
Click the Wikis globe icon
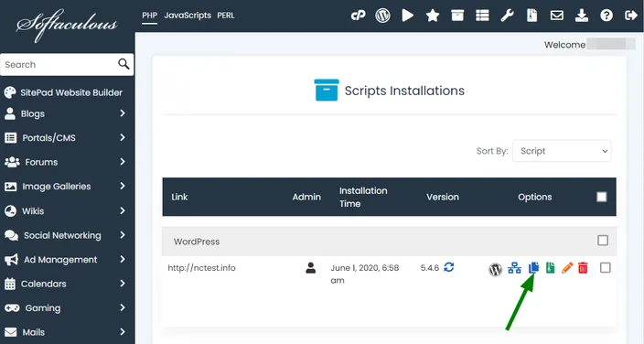tap(10, 210)
